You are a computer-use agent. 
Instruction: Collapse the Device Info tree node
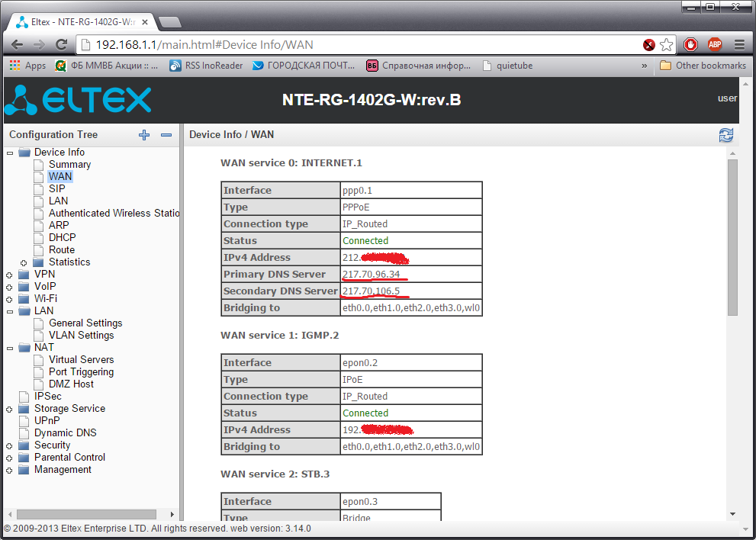click(10, 153)
